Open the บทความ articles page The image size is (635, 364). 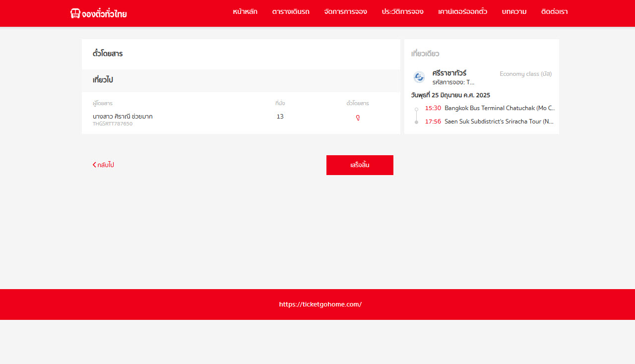pyautogui.click(x=514, y=12)
